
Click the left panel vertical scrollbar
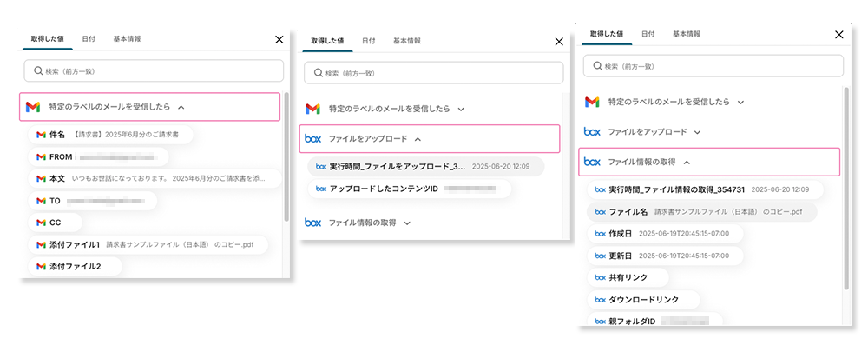tap(286, 156)
